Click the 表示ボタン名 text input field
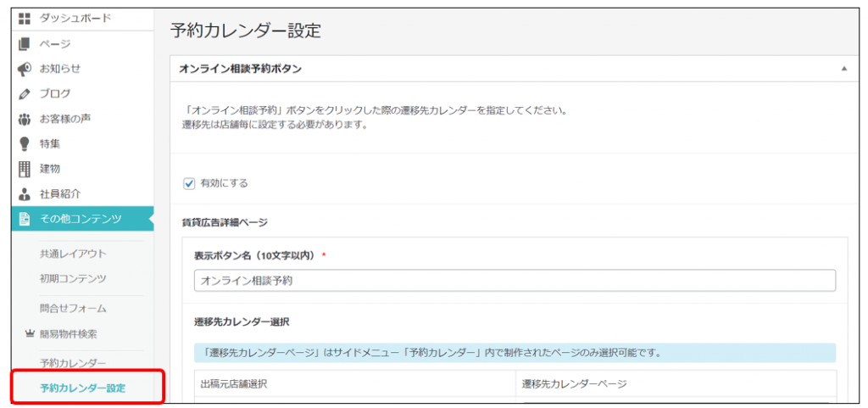 514,280
